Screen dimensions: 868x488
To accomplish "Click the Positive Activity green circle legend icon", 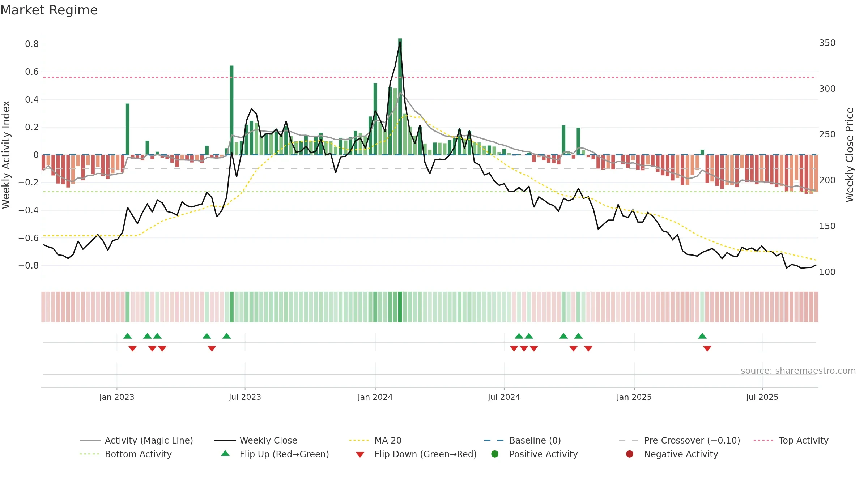I will (495, 454).
